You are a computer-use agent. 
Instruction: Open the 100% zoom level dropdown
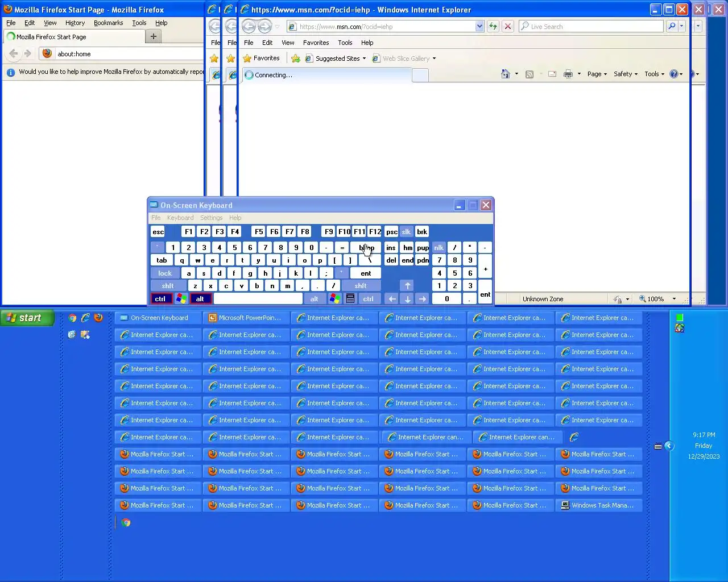(x=674, y=299)
